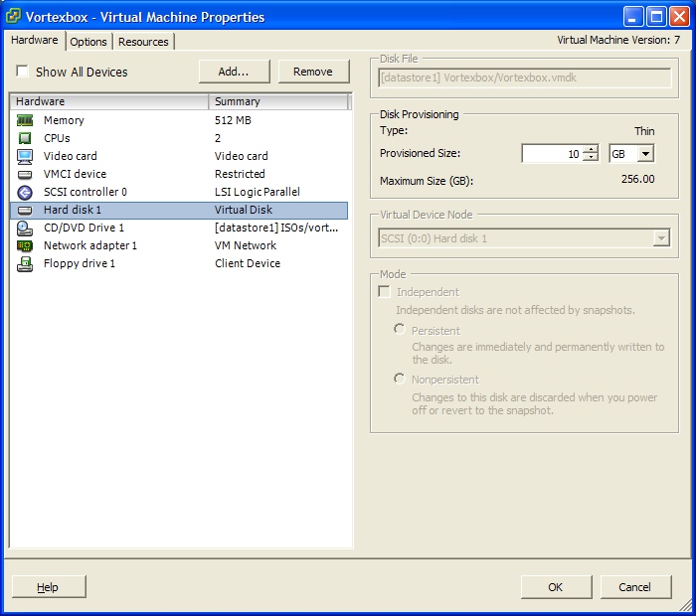Image resolution: width=696 pixels, height=616 pixels.
Task: Enable the Show All Devices checkbox
Action: [x=22, y=71]
